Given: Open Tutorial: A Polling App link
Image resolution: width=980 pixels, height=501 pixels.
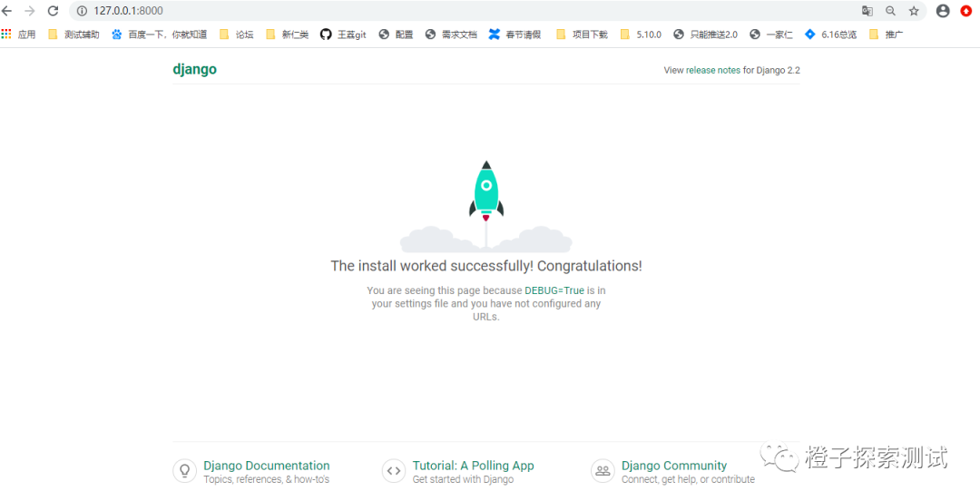Looking at the screenshot, I should 473,466.
